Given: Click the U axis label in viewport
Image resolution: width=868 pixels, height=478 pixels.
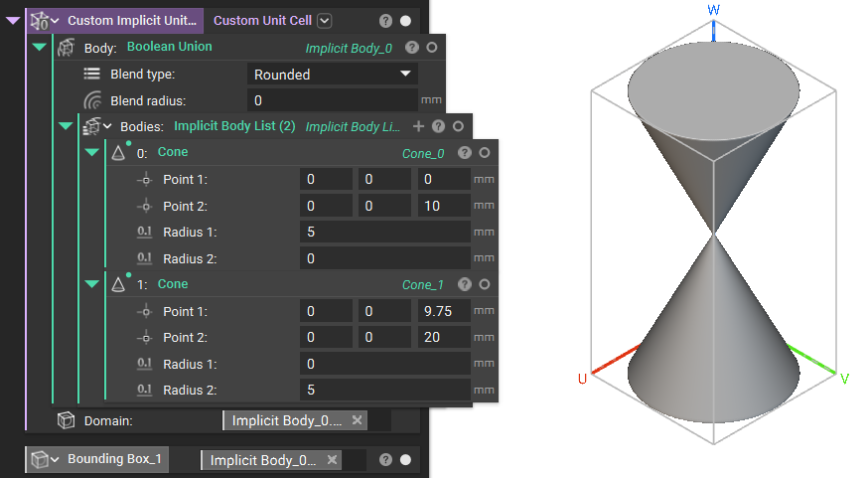Looking at the screenshot, I should 582,379.
